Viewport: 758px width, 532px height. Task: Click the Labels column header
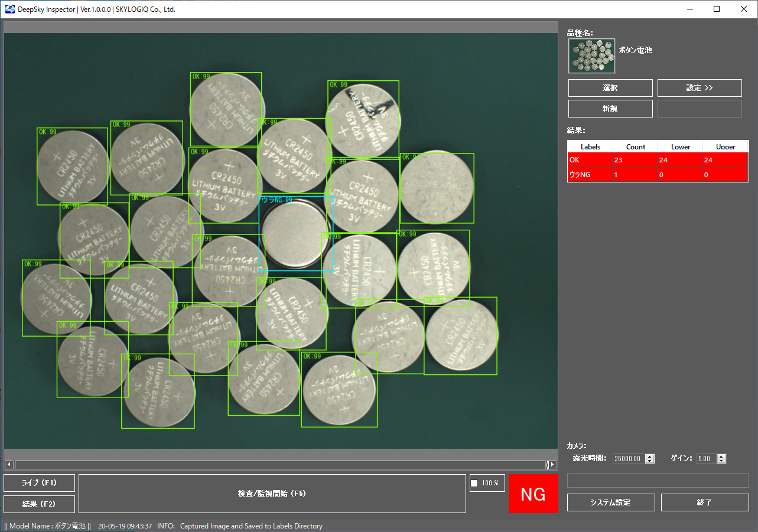[590, 147]
